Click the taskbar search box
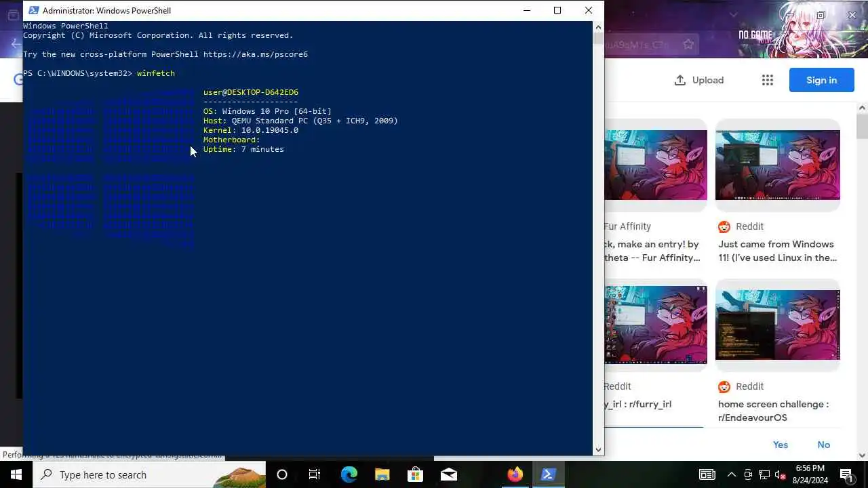 [149, 474]
